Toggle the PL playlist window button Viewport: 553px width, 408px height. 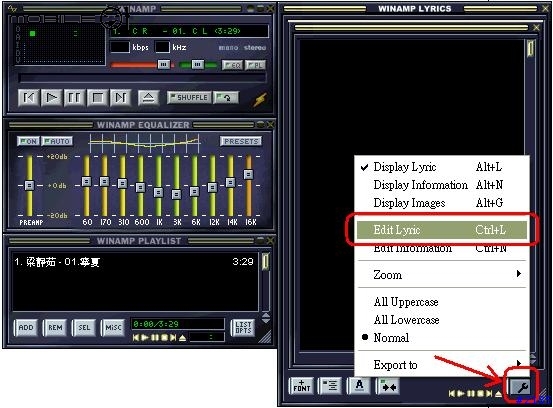click(x=255, y=65)
